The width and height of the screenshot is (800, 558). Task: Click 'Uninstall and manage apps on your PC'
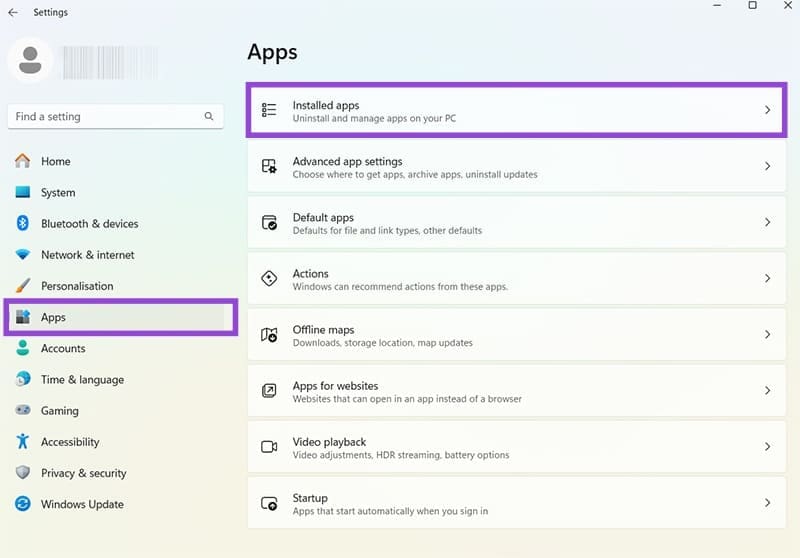pyautogui.click(x=374, y=118)
